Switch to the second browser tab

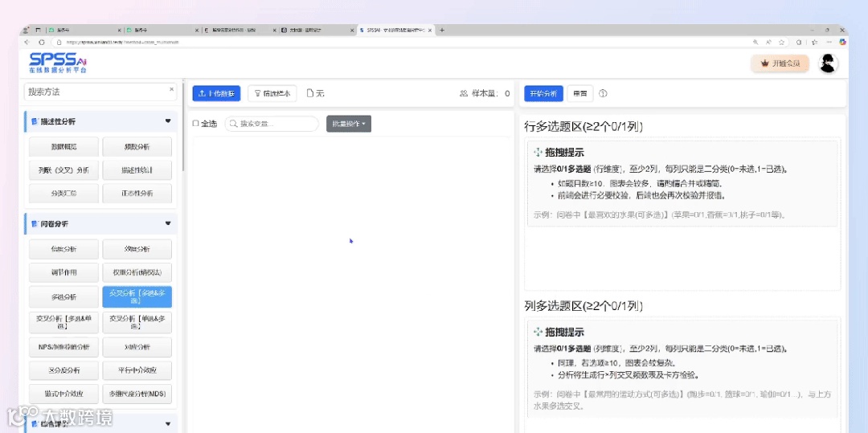(162, 30)
